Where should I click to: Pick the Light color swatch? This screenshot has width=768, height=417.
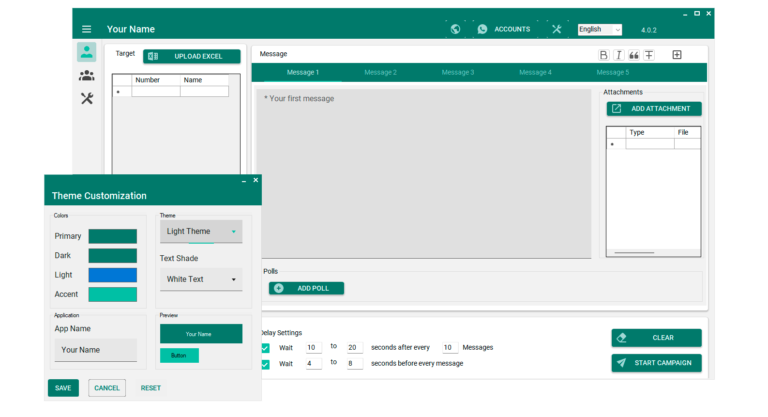coord(112,275)
